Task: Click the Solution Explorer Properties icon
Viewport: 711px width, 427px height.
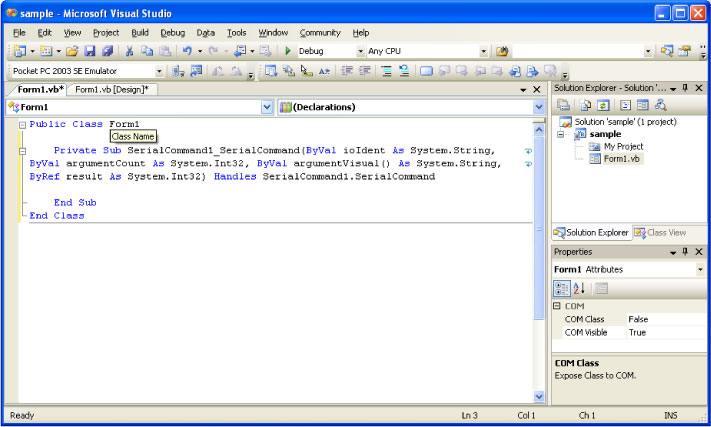Action: pyautogui.click(x=564, y=105)
